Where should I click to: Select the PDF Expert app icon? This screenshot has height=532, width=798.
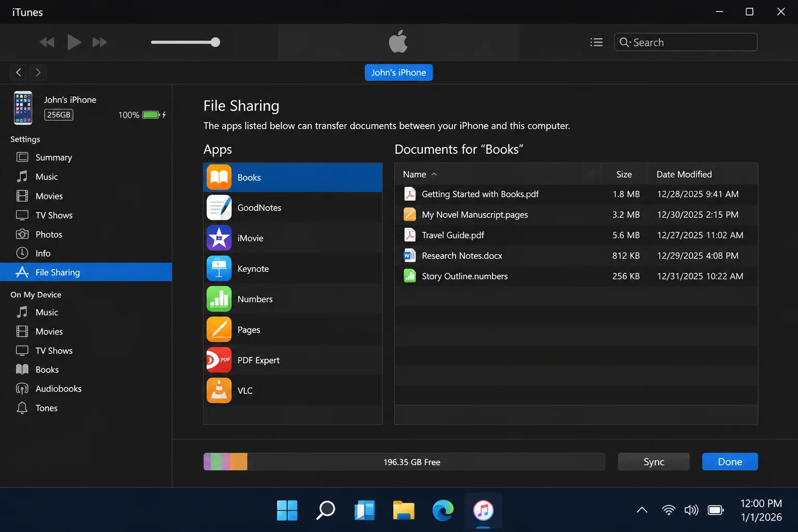219,360
